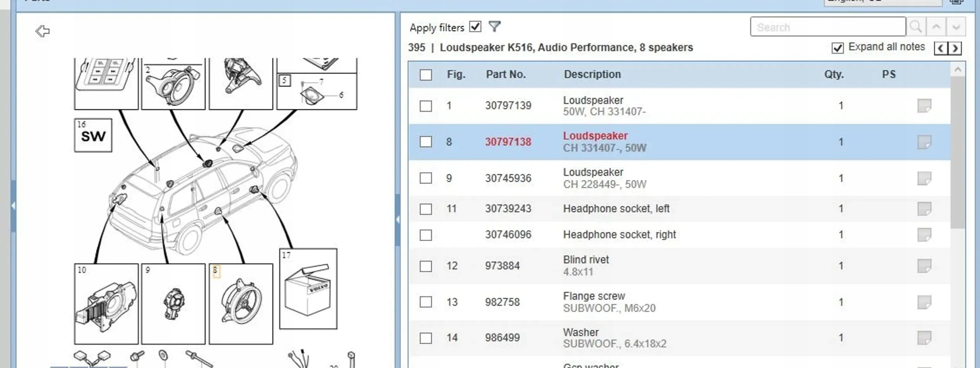Check the box for part 30797138

[426, 142]
